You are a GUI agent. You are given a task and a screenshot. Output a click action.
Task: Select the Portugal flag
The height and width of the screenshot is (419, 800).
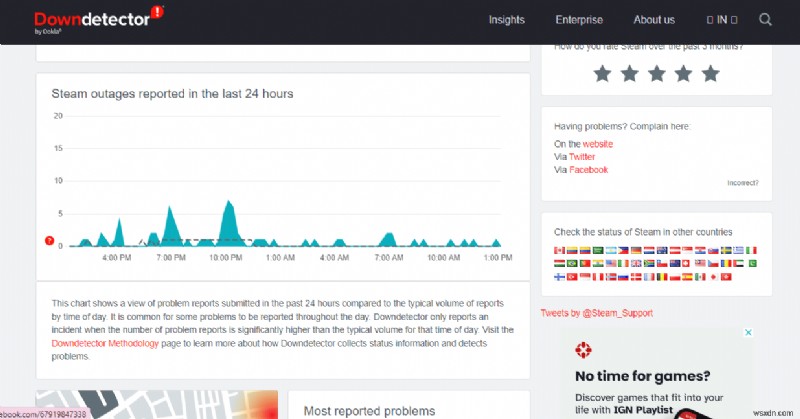point(585,263)
